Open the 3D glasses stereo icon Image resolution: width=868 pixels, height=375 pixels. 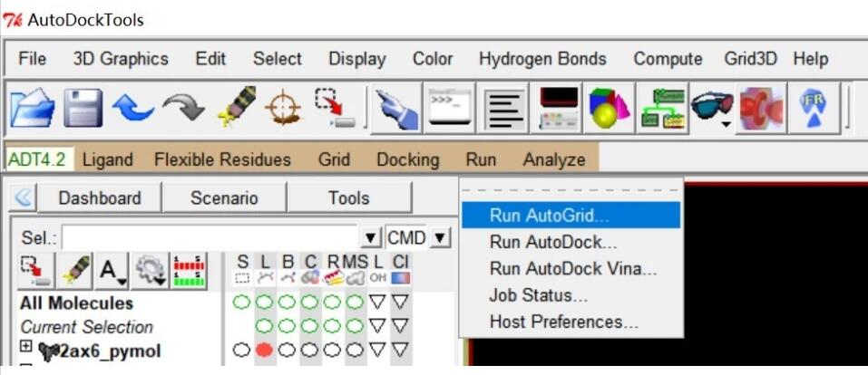click(712, 109)
